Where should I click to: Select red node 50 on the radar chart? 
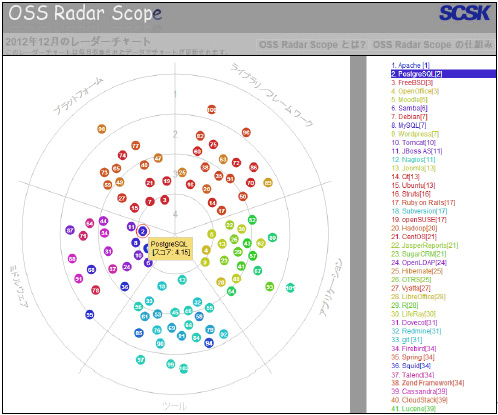pyautogui.click(x=243, y=196)
